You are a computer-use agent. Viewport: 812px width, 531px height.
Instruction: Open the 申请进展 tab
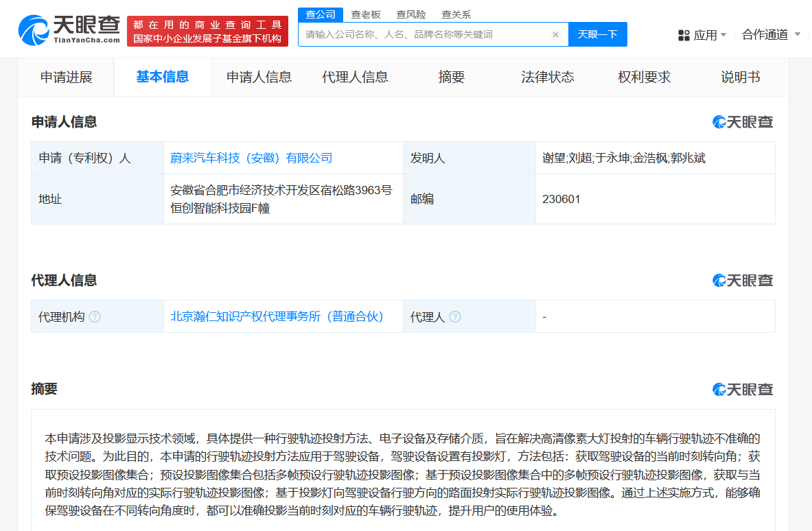point(66,78)
